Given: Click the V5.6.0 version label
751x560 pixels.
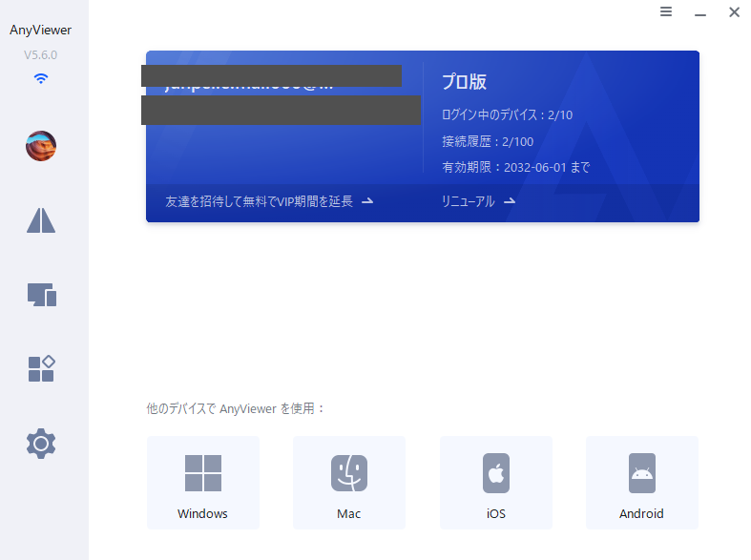Looking at the screenshot, I should coord(41,55).
